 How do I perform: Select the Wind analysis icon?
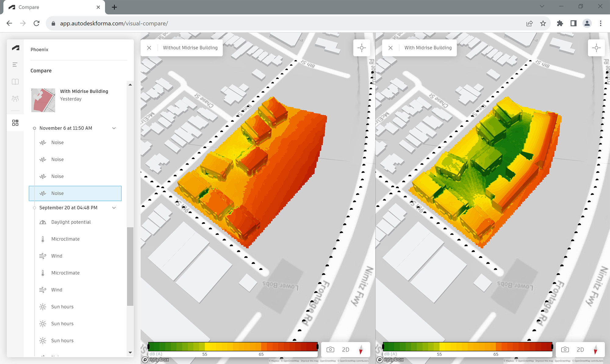(x=42, y=256)
